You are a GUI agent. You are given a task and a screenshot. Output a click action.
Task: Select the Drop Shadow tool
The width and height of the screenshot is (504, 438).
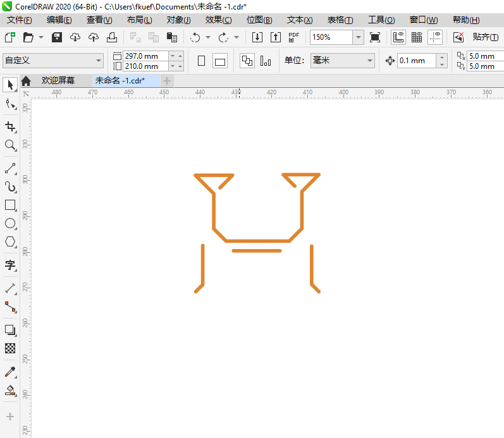pos(10,330)
